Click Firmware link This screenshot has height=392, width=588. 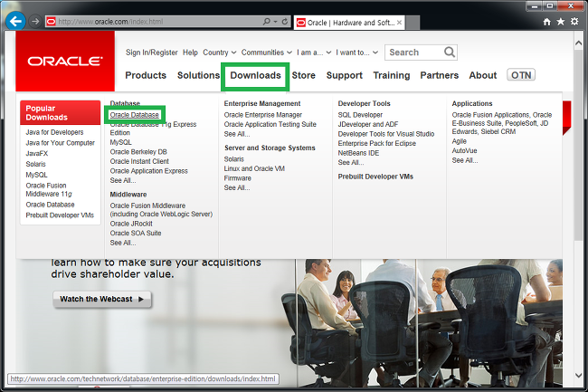(x=237, y=178)
